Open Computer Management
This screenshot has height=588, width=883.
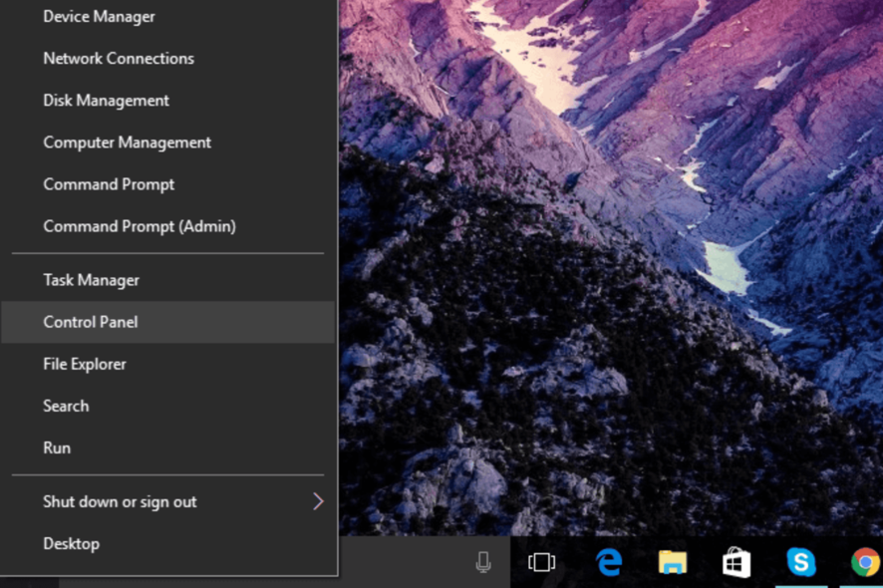click(x=127, y=142)
